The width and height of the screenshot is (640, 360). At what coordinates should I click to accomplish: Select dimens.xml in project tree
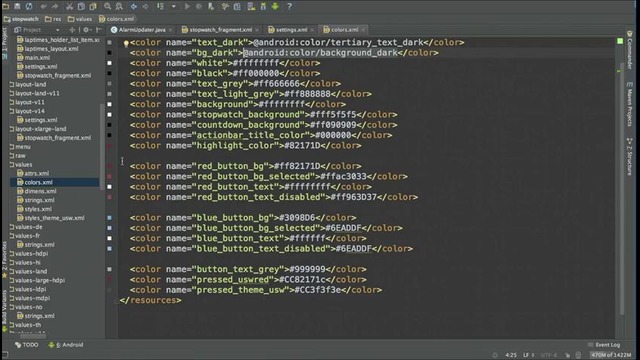(x=36, y=191)
